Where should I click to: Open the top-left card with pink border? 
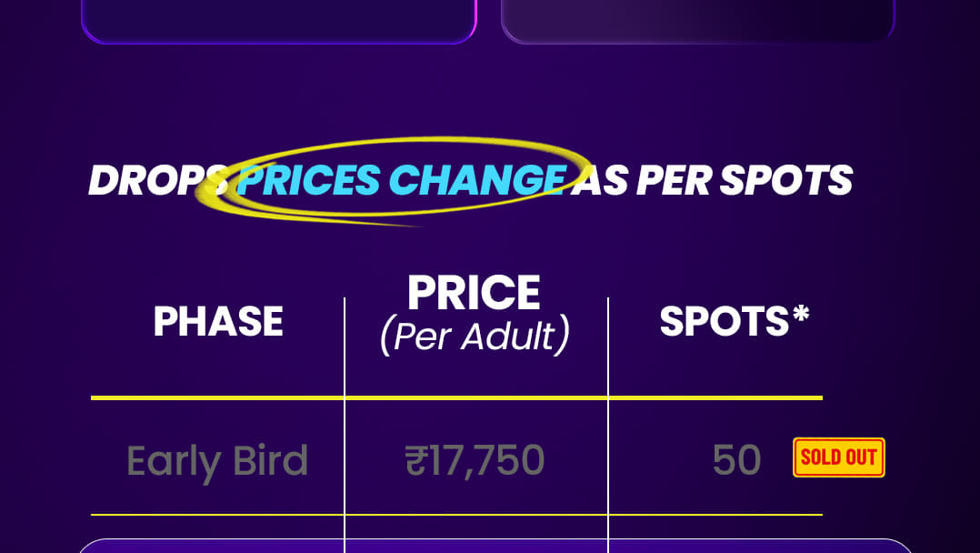pos(278,20)
